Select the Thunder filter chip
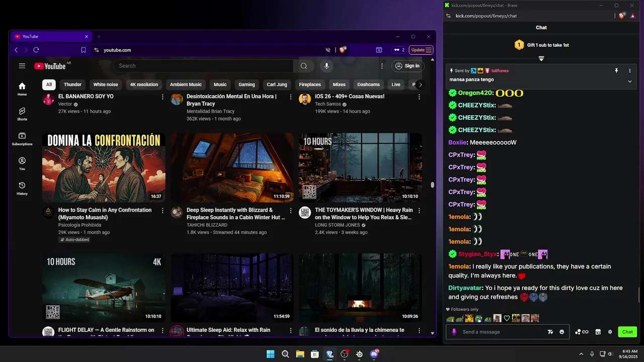The image size is (644, 362). tap(73, 84)
